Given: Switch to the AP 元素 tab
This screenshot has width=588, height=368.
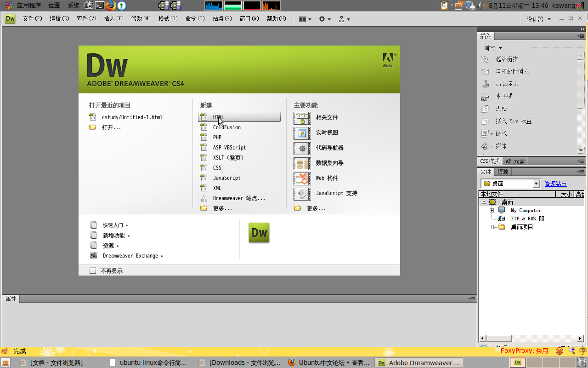Looking at the screenshot, I should [515, 161].
